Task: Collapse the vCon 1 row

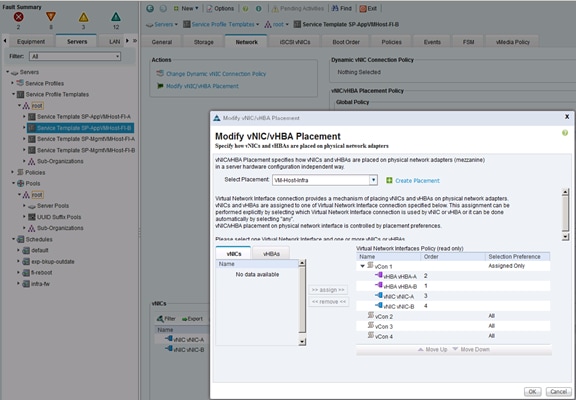Action: [362, 266]
